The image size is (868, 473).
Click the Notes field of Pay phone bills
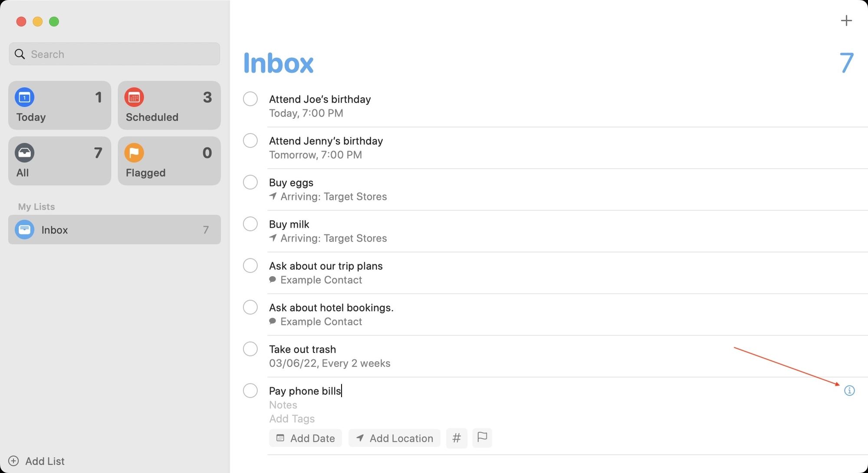[283, 405]
